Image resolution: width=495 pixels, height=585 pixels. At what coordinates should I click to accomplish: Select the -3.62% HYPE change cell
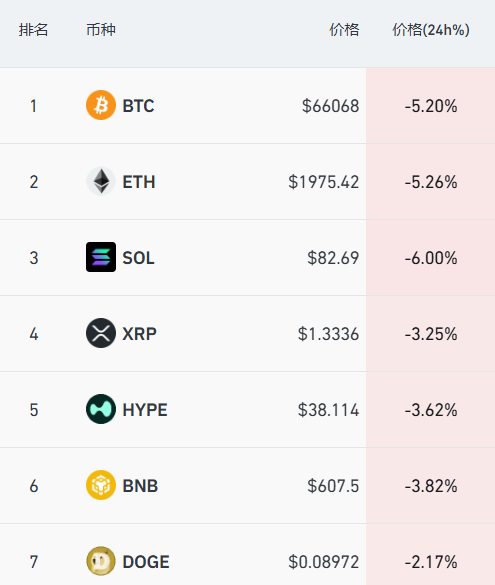[x=431, y=410]
